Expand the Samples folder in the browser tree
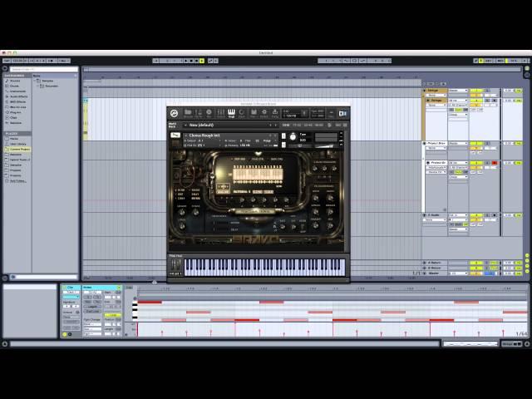 pos(35,81)
